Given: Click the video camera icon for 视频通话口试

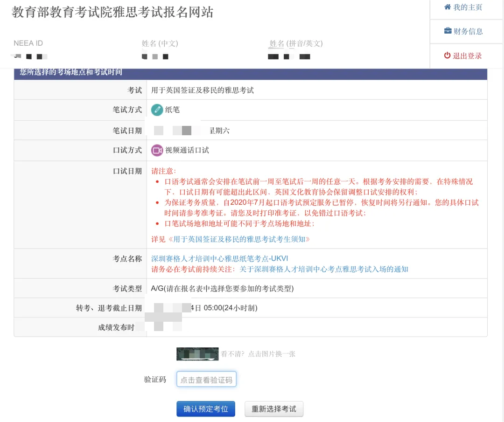Looking at the screenshot, I should (x=157, y=150).
